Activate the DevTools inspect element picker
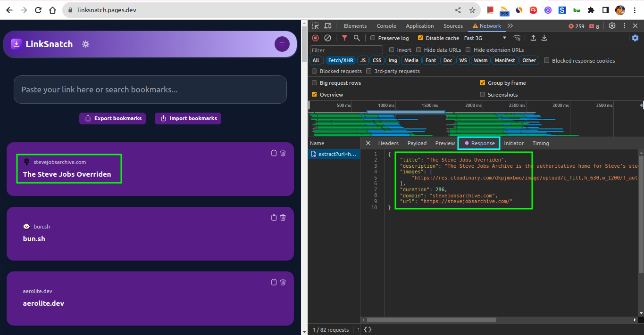 point(316,26)
